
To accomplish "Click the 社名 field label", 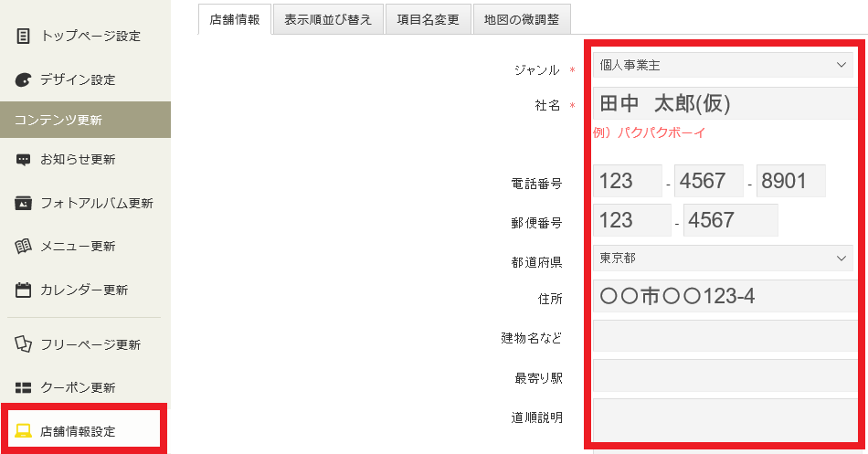I will pyautogui.click(x=548, y=105).
